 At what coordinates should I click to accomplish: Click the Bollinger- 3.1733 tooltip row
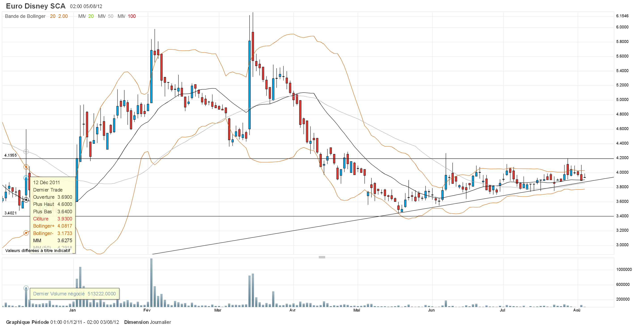coord(53,233)
